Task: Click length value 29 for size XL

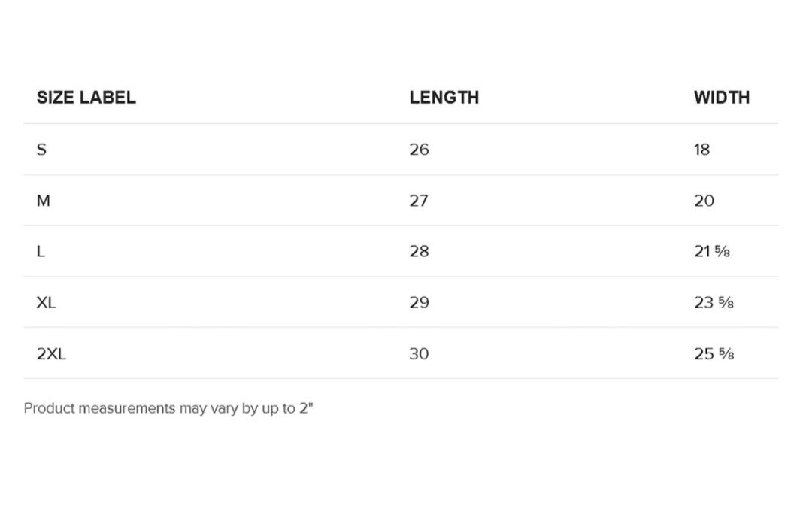Action: 419,303
